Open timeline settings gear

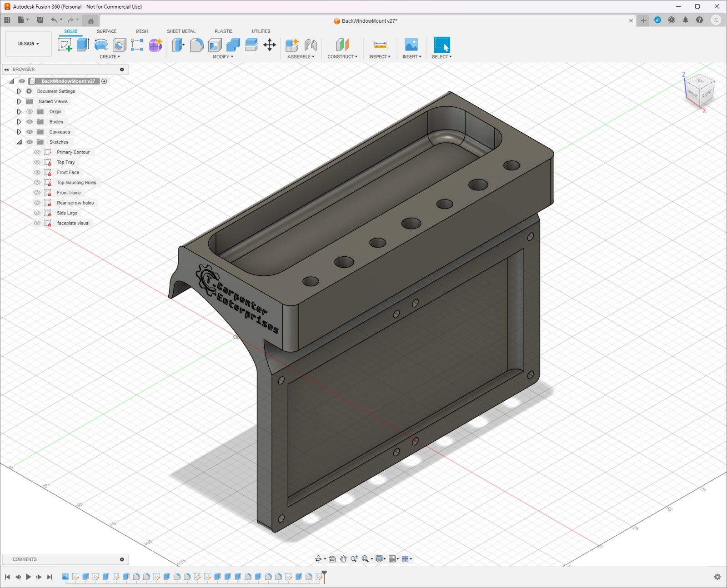coord(717,577)
